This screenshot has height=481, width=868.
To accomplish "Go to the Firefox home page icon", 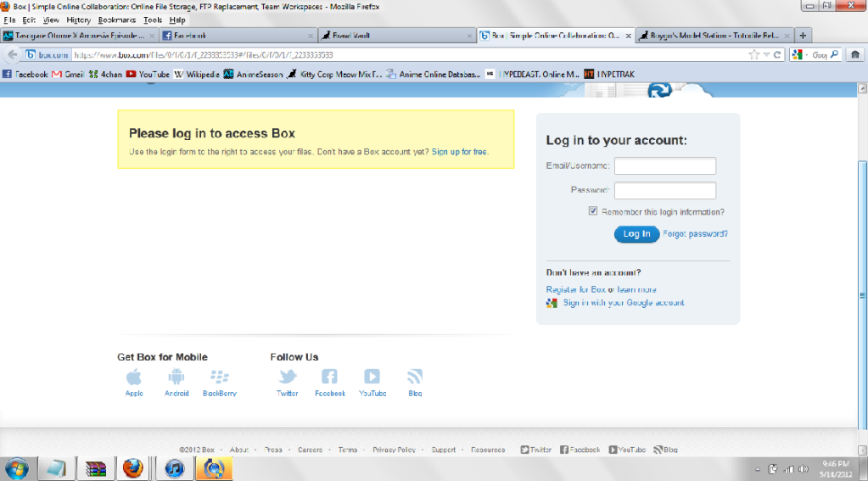I will 855,55.
